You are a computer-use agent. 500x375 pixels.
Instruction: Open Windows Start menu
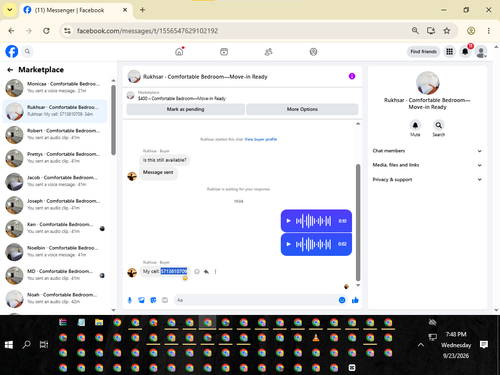pyautogui.click(x=9, y=345)
